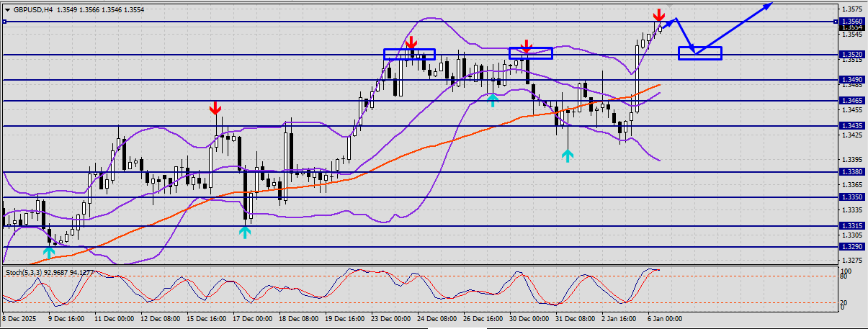Select the cyan up arrow under the 1.3490 line
Image resolution: width=868 pixels, height=329 pixels.
493,100
